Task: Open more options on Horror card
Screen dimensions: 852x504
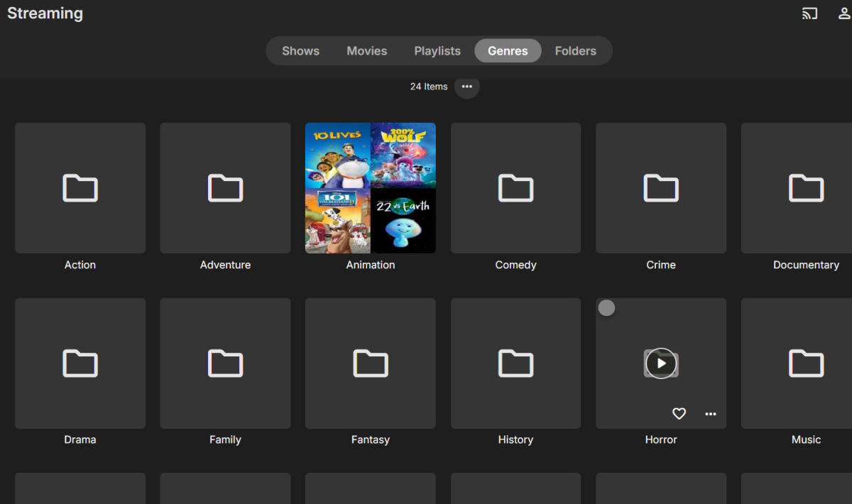Action: (711, 414)
